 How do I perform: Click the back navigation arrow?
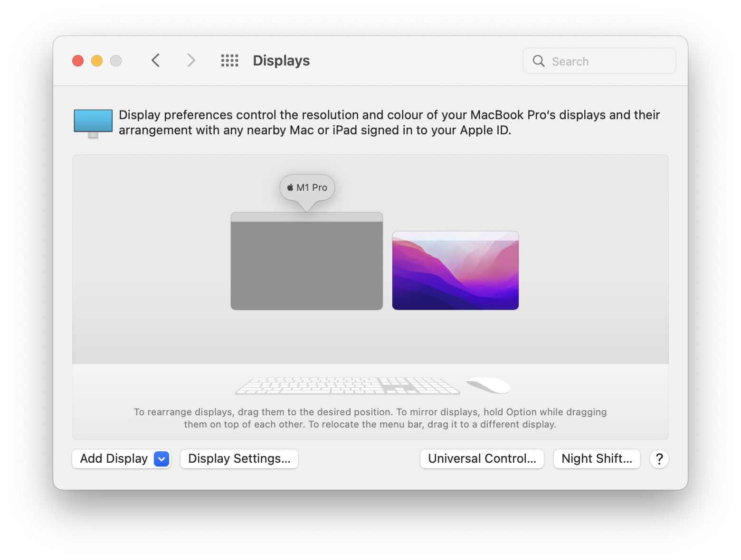pyautogui.click(x=155, y=60)
